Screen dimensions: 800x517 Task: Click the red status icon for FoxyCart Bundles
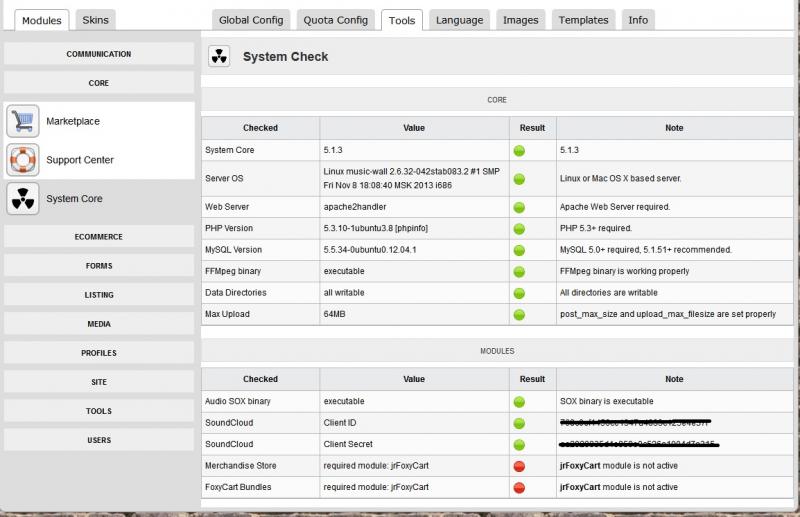tap(519, 487)
